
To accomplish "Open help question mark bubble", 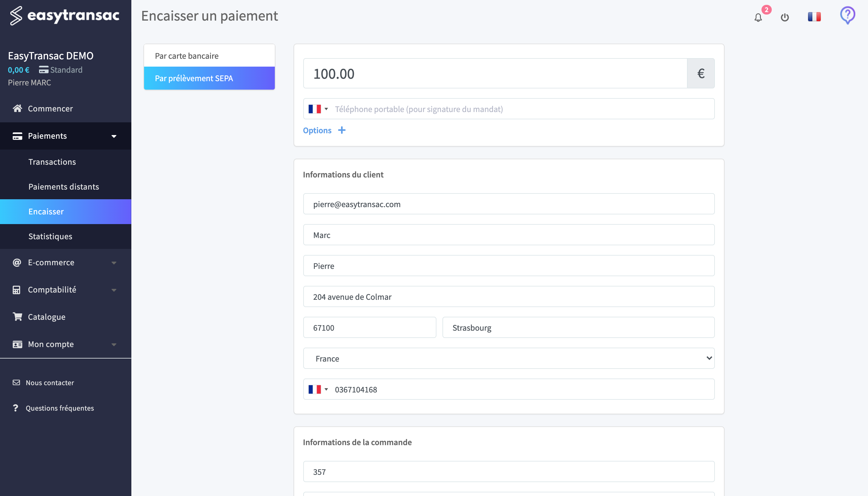I will tap(847, 15).
